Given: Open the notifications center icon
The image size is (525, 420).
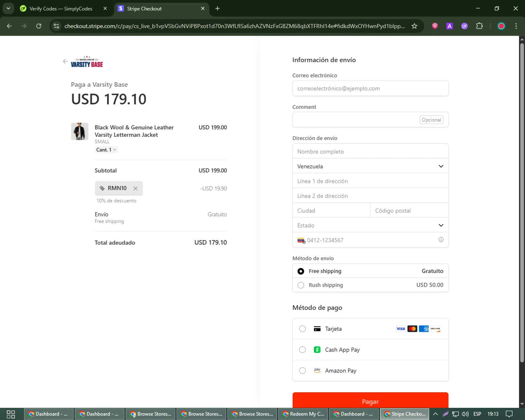Looking at the screenshot, I should pyautogui.click(x=509, y=414).
